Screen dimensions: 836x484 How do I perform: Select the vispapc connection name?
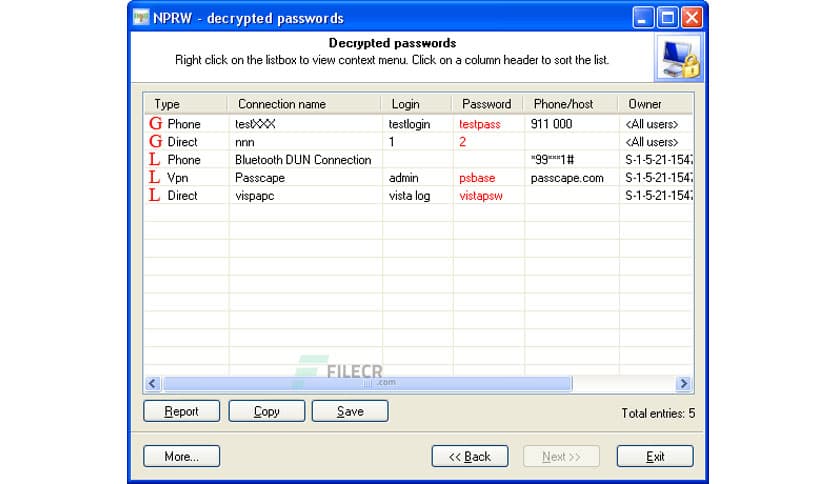pos(254,196)
